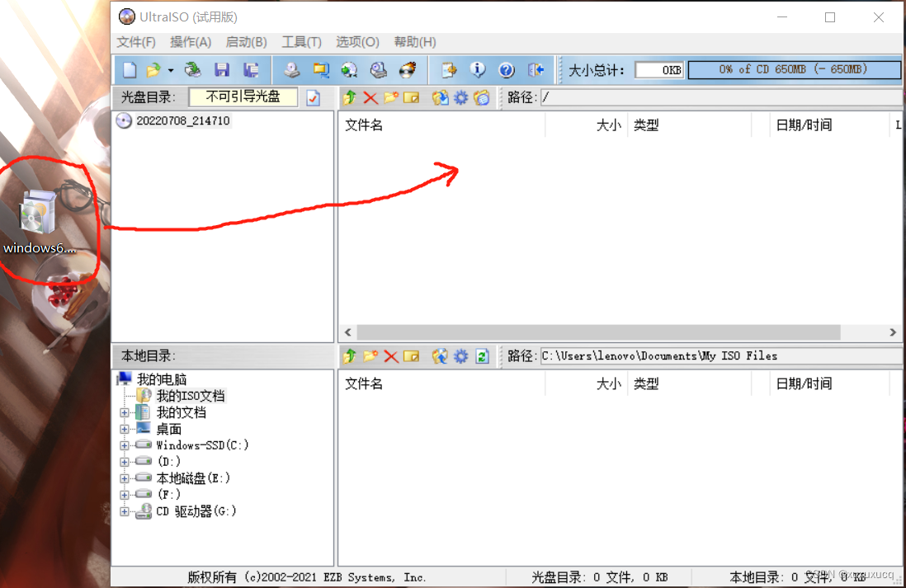Image resolution: width=906 pixels, height=588 pixels.
Task: Click the Rename icon in the 光盘目录 toolbar
Action: tap(412, 97)
